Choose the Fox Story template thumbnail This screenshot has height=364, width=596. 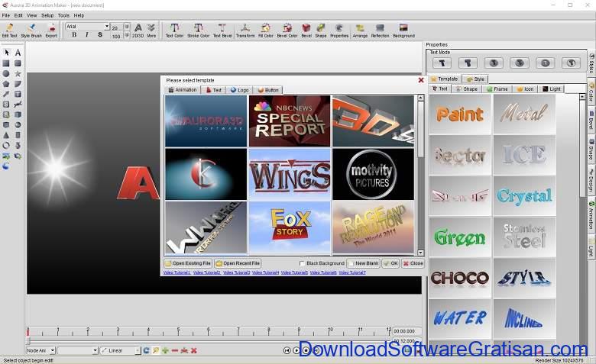(x=290, y=227)
